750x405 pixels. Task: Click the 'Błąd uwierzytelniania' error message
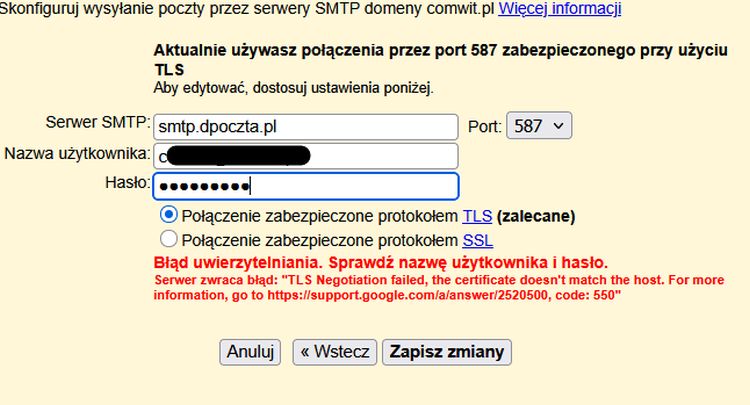coord(380,263)
